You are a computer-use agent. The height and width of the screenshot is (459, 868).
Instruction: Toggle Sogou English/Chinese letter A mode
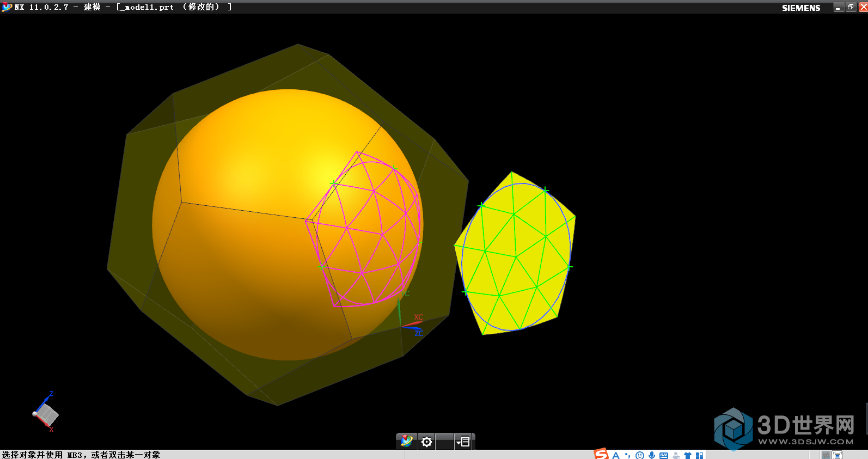(616, 455)
